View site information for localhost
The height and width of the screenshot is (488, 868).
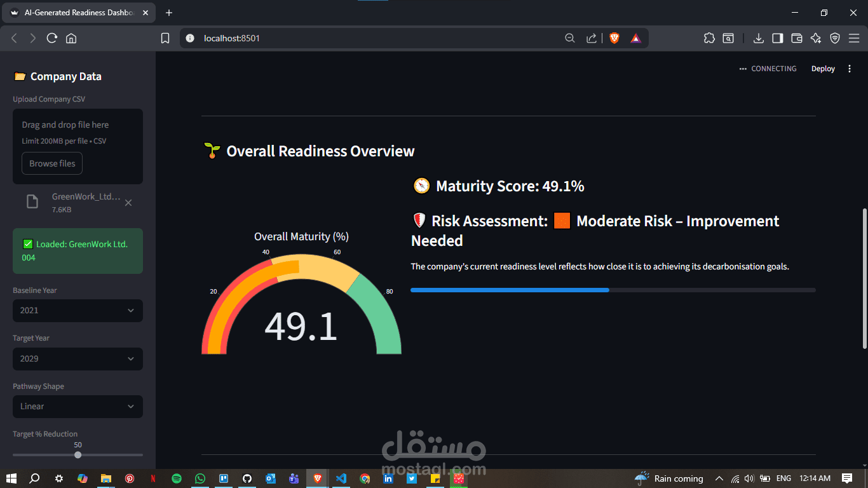click(189, 38)
